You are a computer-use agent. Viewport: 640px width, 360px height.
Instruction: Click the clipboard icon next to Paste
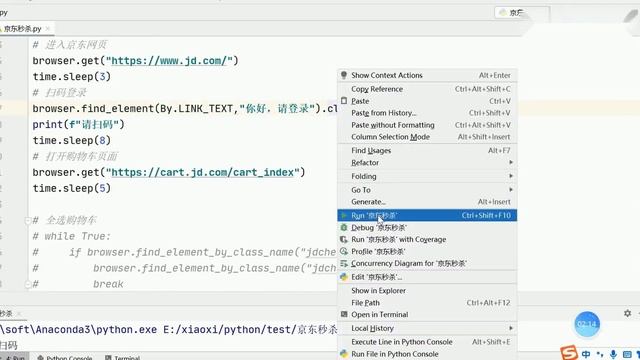(x=344, y=101)
